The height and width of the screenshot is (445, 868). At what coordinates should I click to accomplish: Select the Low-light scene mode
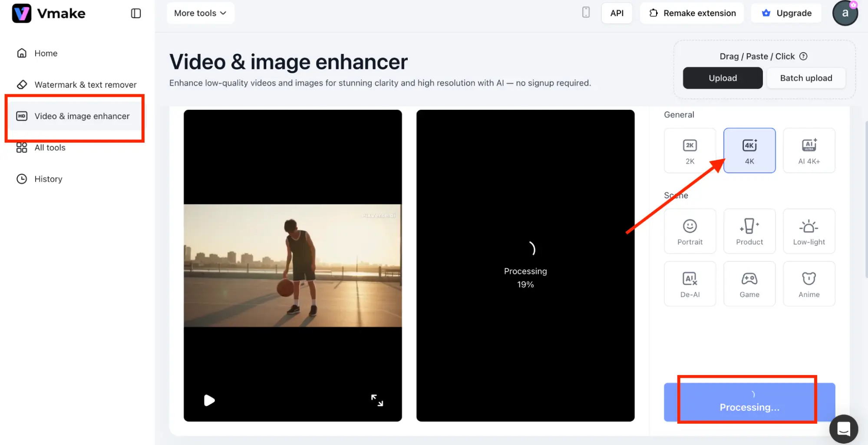[809, 231]
